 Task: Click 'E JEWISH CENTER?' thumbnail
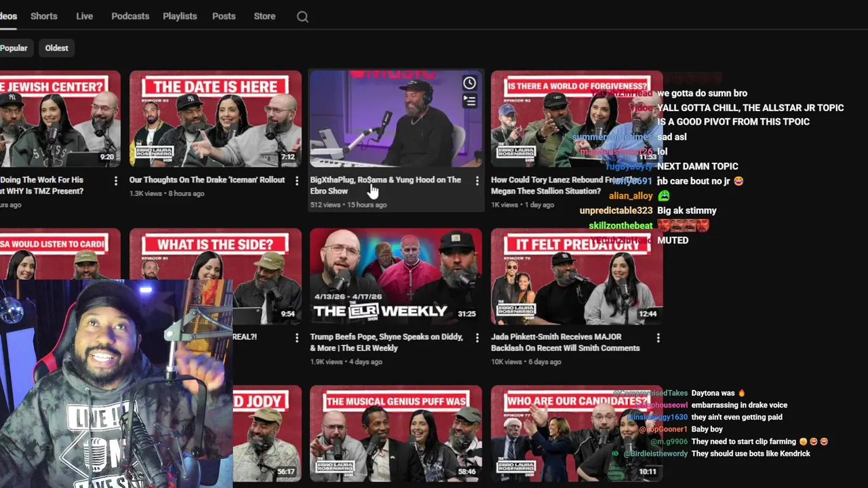coord(60,119)
